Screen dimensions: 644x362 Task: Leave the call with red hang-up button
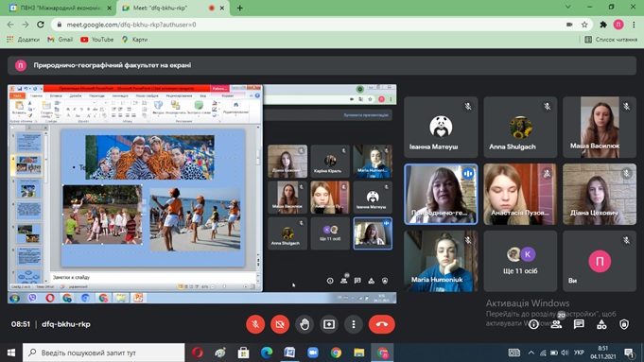(x=381, y=324)
